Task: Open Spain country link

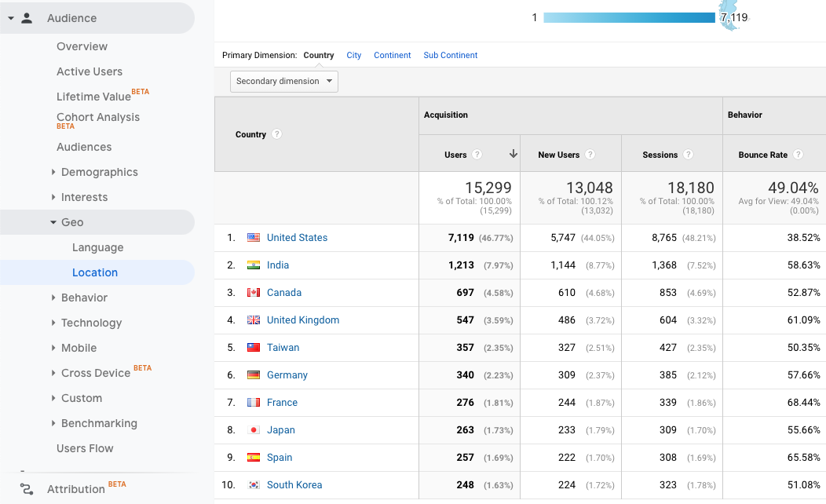Action: (280, 457)
